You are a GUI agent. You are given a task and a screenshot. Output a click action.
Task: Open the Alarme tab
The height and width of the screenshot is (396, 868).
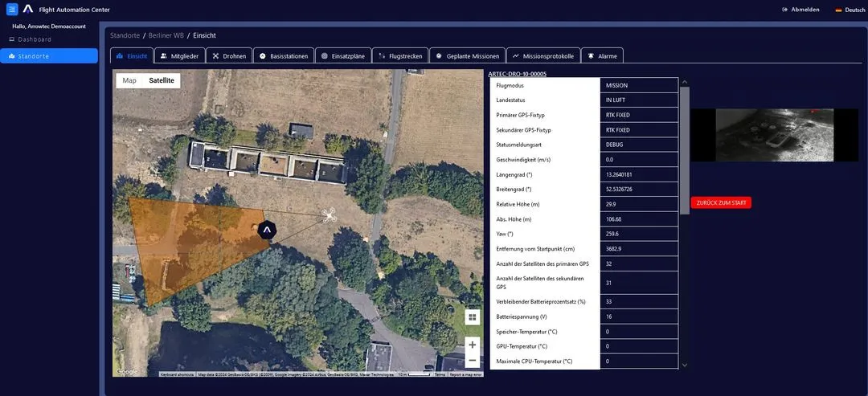tap(602, 56)
